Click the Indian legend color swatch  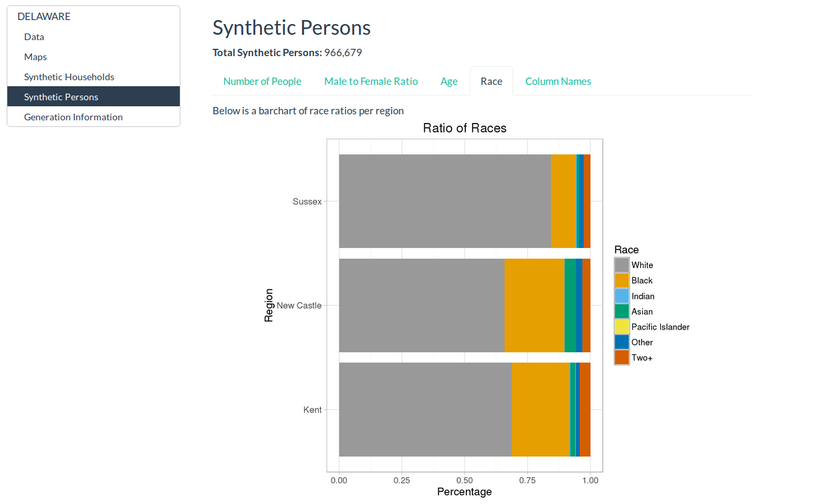[622, 296]
